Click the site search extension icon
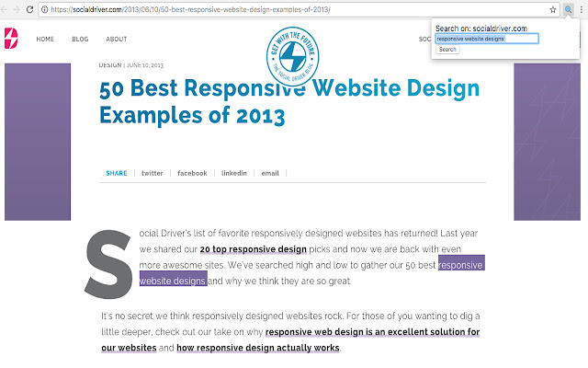 click(x=569, y=10)
